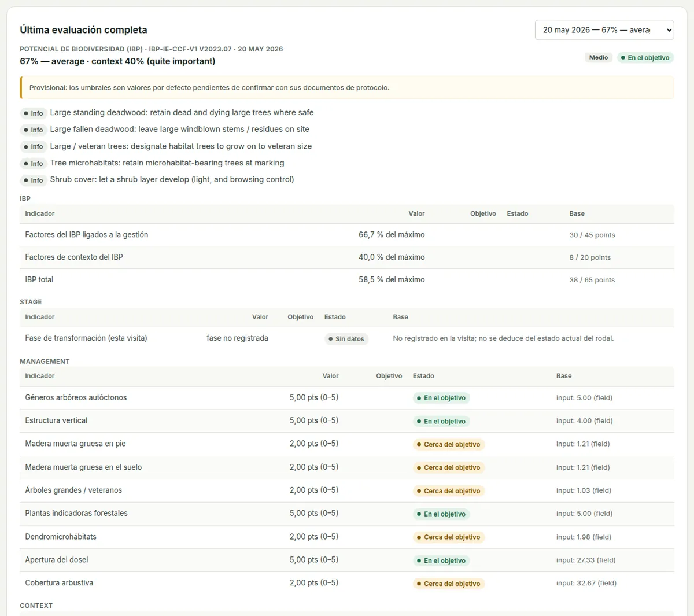Click the Info badge for Large fallen deadwood
This screenshot has height=616, width=694.
(34, 130)
